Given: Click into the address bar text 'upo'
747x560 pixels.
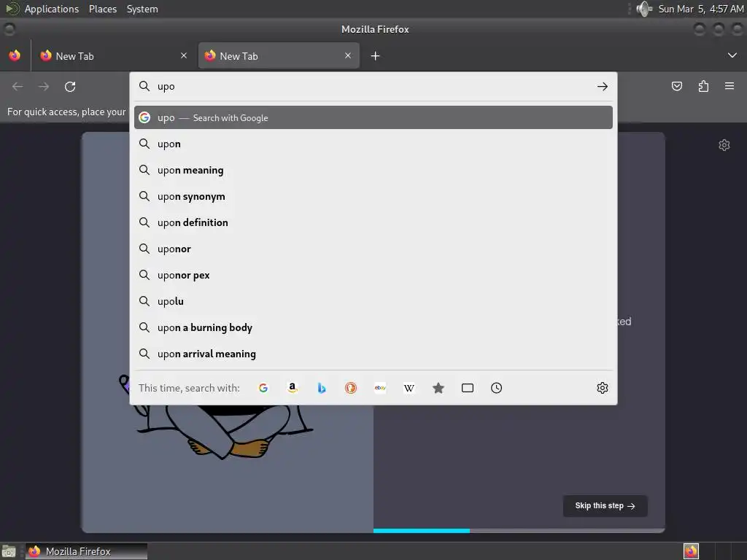Looking at the screenshot, I should (x=166, y=87).
